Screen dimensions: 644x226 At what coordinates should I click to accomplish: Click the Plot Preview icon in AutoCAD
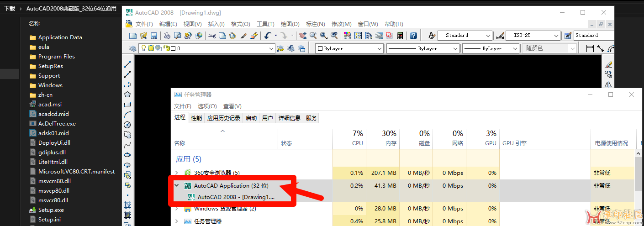pos(178,35)
